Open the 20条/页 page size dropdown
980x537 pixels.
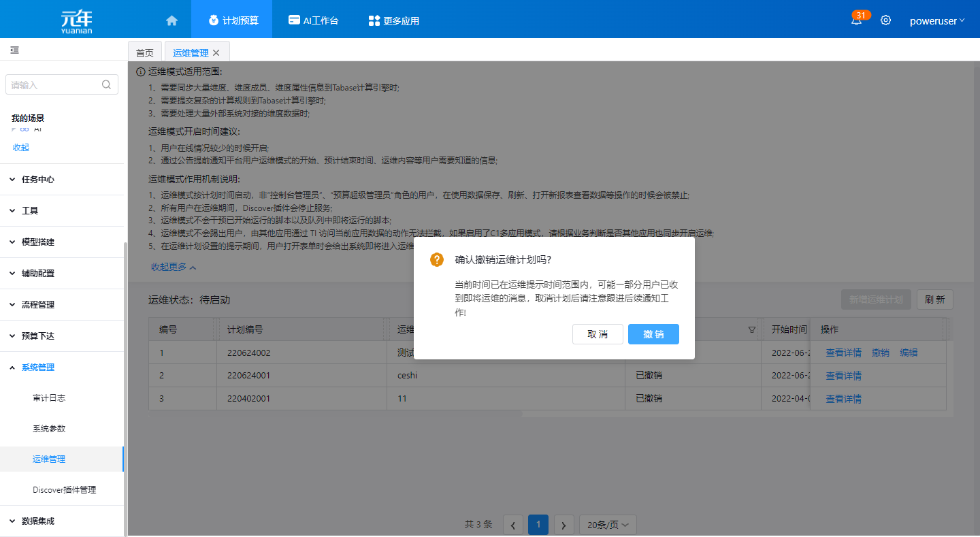point(607,525)
